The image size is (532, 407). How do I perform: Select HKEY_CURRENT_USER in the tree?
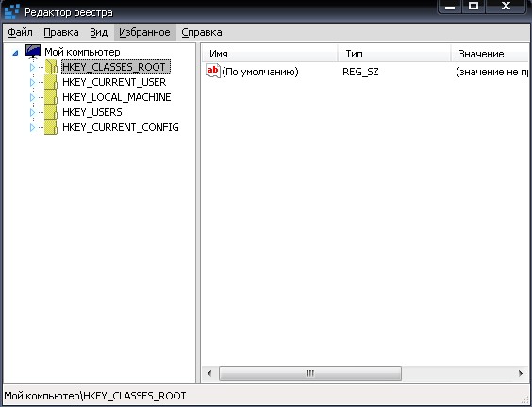[114, 82]
